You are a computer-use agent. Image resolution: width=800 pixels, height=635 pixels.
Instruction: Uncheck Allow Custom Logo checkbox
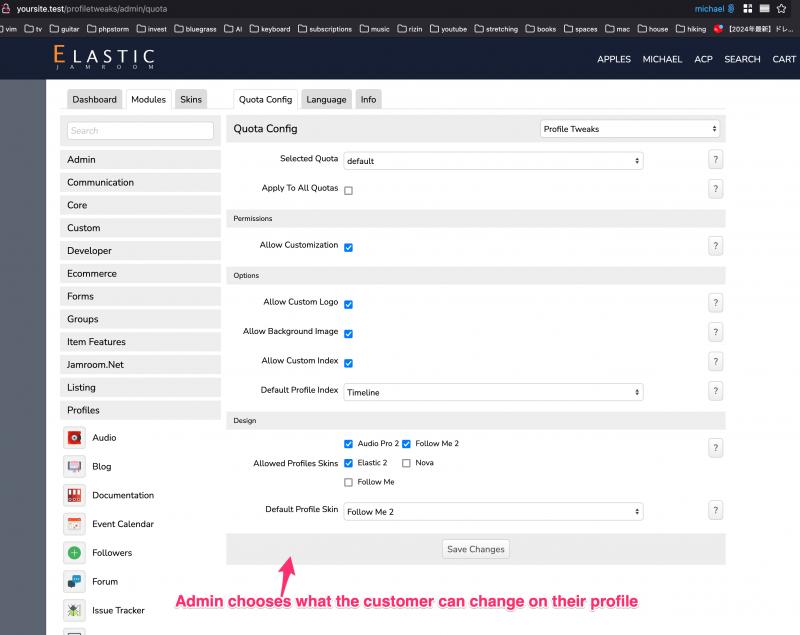point(348,304)
